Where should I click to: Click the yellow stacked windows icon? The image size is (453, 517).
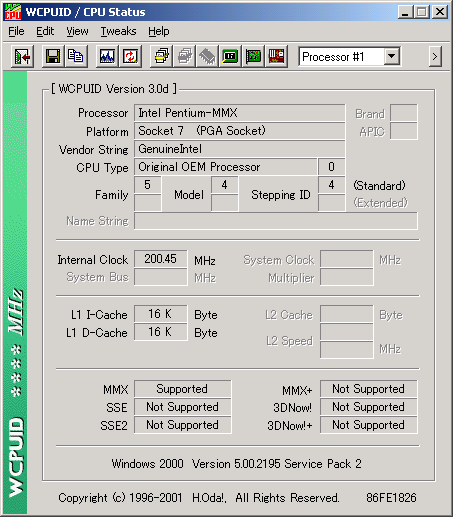(162, 57)
